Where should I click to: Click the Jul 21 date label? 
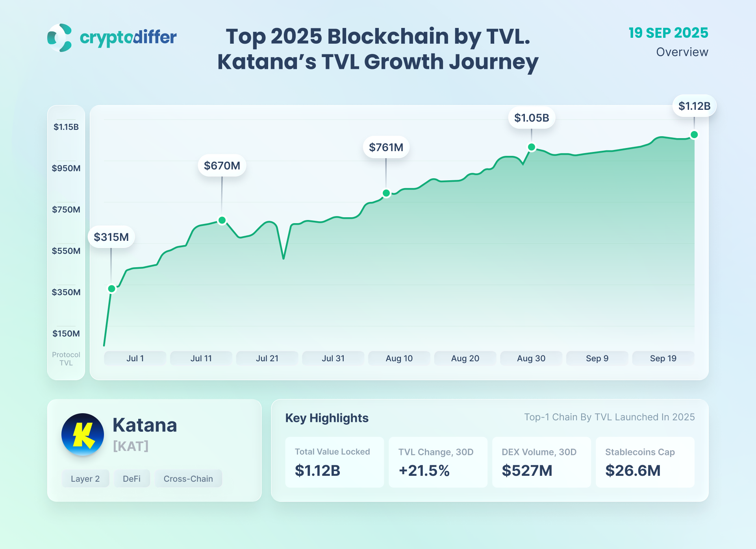(x=267, y=359)
